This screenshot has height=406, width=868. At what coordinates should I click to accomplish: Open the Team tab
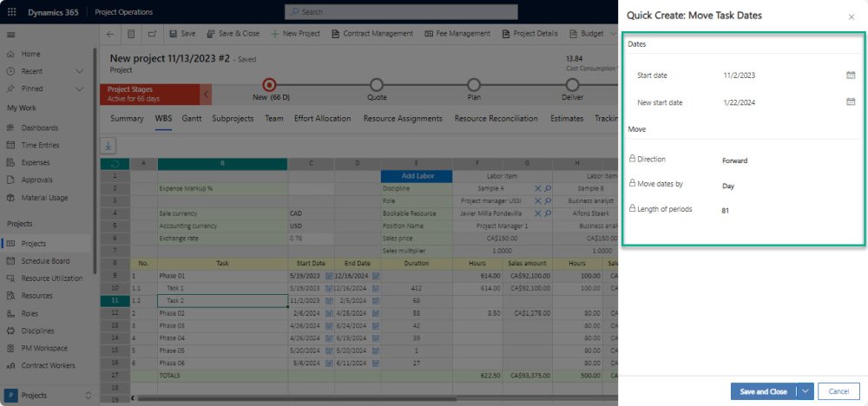[x=274, y=118]
